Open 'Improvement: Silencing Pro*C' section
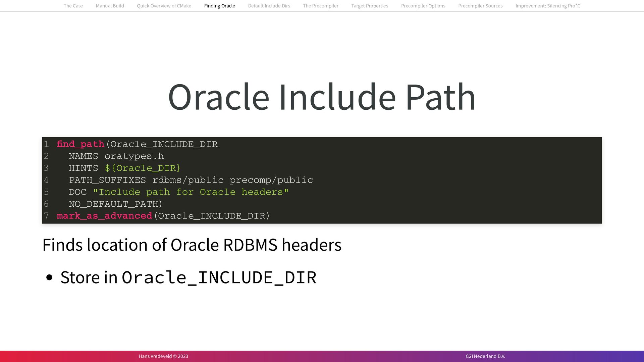644x362 pixels. point(548,6)
